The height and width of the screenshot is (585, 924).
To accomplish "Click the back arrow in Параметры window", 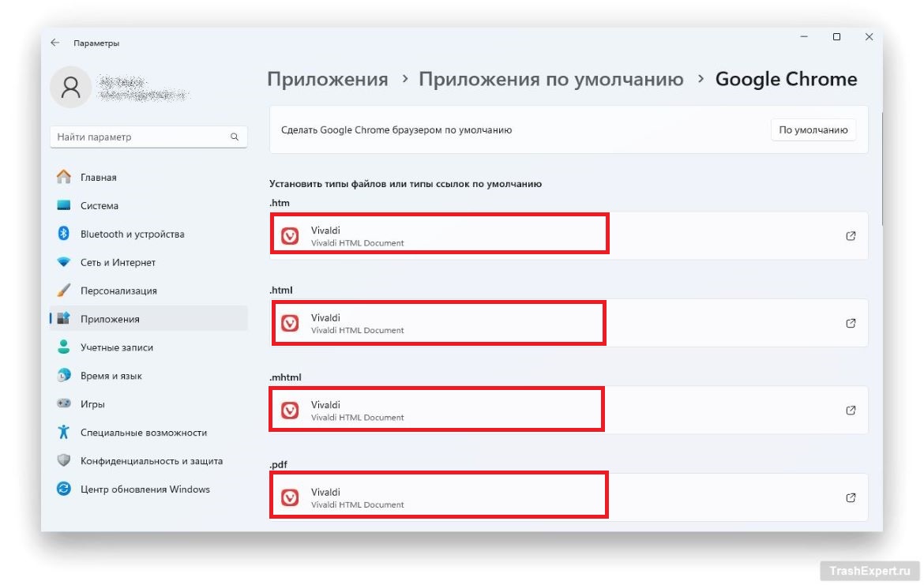I will click(54, 43).
